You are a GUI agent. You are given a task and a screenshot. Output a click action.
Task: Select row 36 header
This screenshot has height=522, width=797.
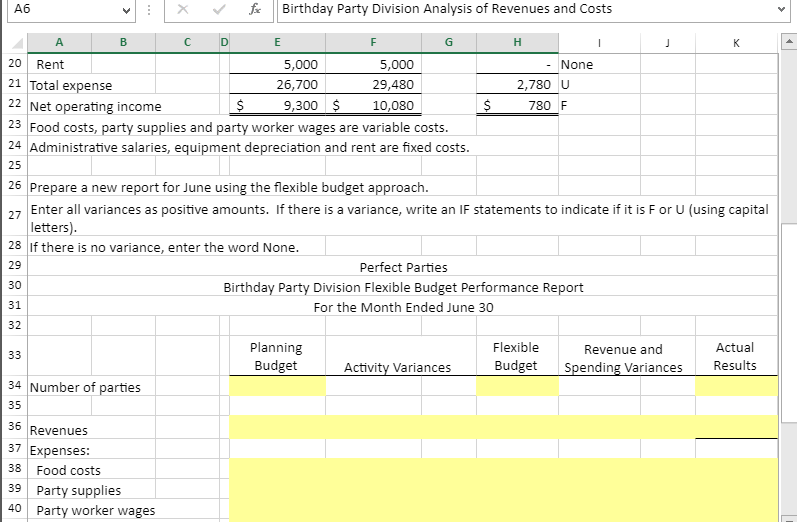point(15,427)
